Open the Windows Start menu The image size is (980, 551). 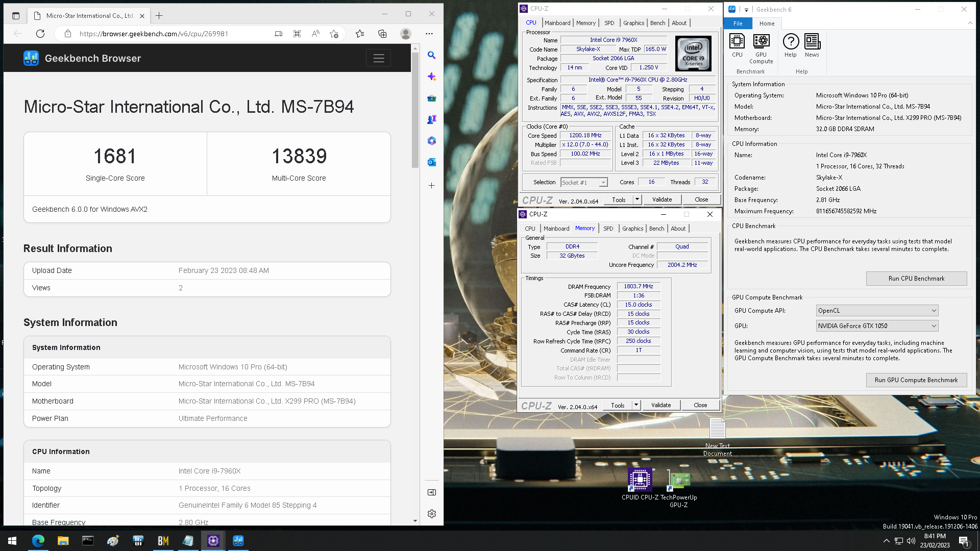[12, 541]
